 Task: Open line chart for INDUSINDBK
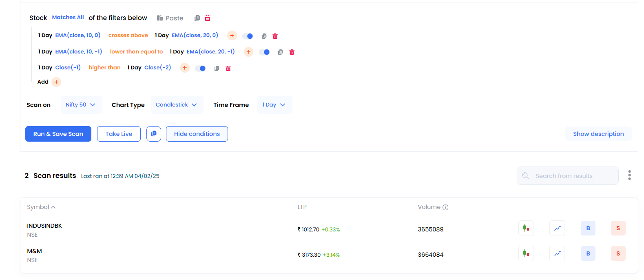coord(557,229)
